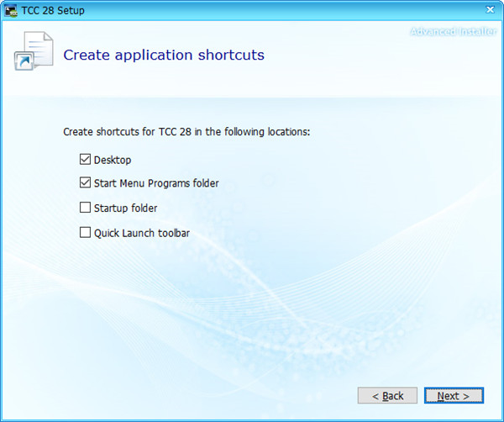Click the TCC icon in the title bar
Viewport: 504px width, 422px height.
tap(11, 11)
